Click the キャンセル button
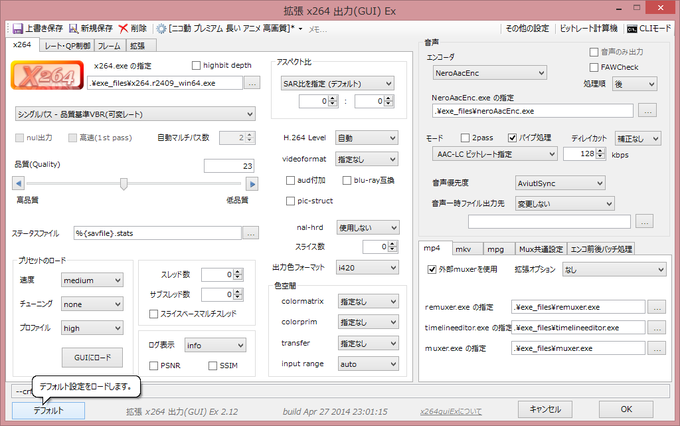Image resolution: width=680 pixels, height=426 pixels. tap(545, 409)
